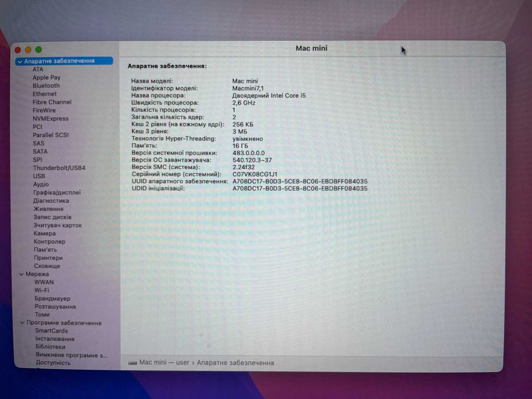Select the Програмне забезпечення section label
Screen dimensions: 532x399
(64, 323)
